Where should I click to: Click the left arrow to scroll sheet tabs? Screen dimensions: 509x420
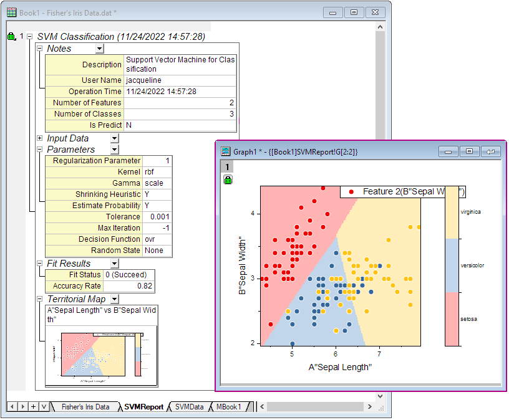[x=12, y=406]
